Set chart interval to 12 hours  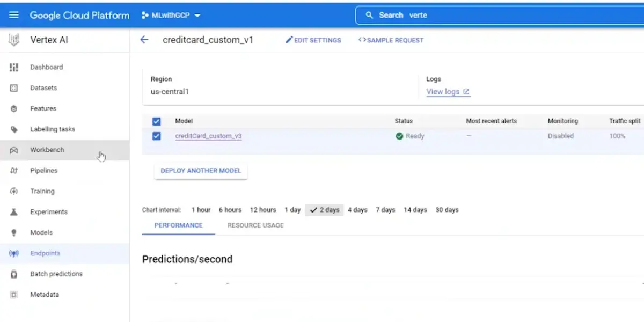pyautogui.click(x=263, y=210)
